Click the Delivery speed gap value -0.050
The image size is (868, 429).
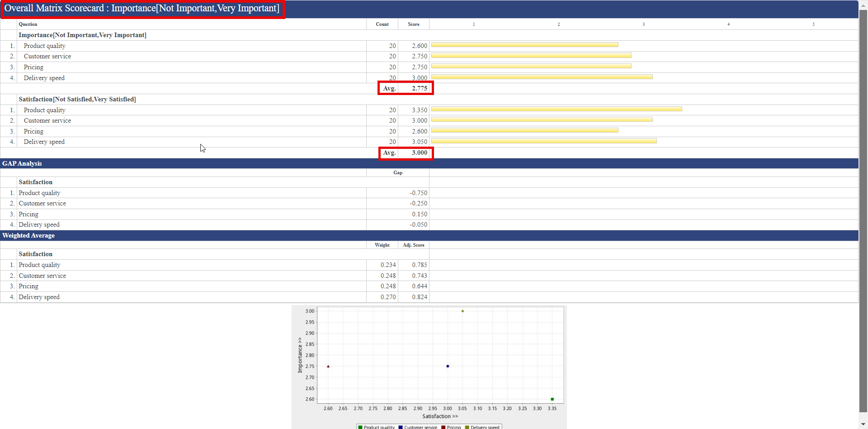[419, 224]
